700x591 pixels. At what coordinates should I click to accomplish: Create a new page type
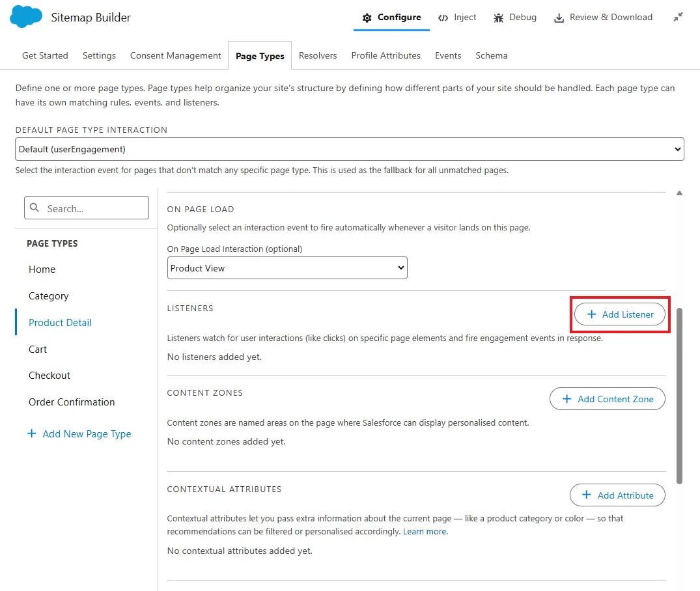click(79, 433)
